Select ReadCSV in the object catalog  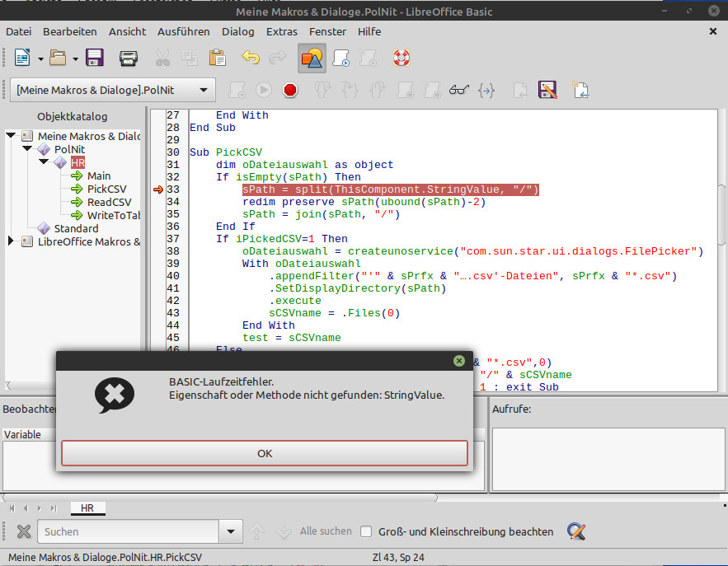[109, 203]
